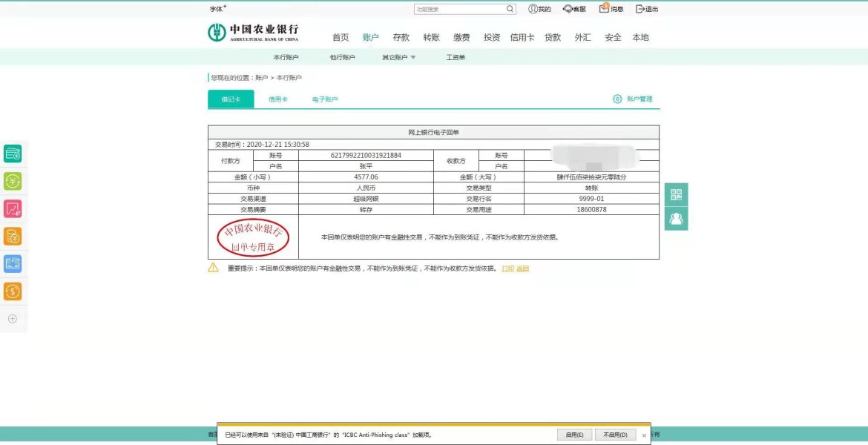Image resolution: width=868 pixels, height=445 pixels.
Task: Click the 打印 link
Action: [507, 268]
